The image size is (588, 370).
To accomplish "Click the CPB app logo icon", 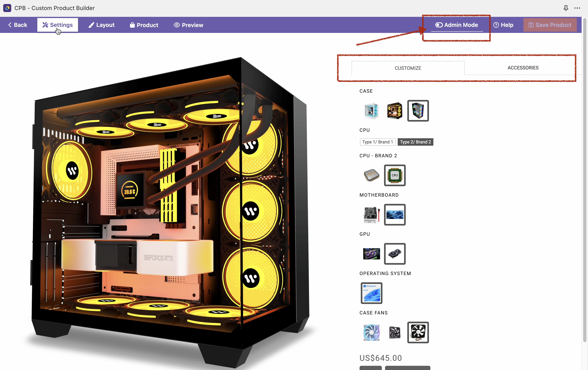I will (7, 8).
